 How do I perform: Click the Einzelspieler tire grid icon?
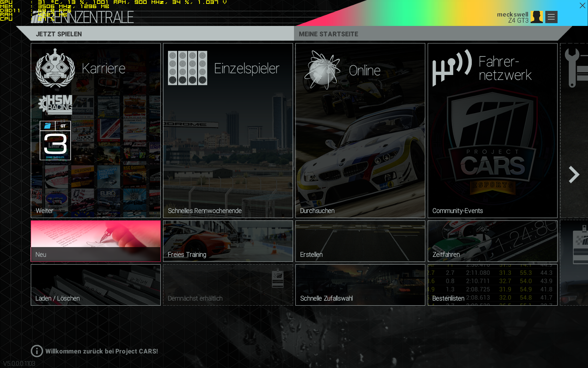tap(188, 68)
